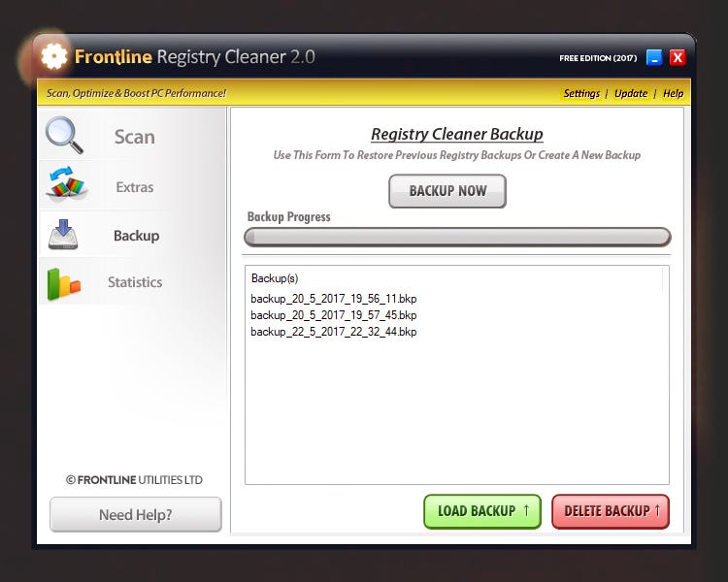The height and width of the screenshot is (582, 728).
Task: Switch to the Extras section label
Action: point(135,187)
